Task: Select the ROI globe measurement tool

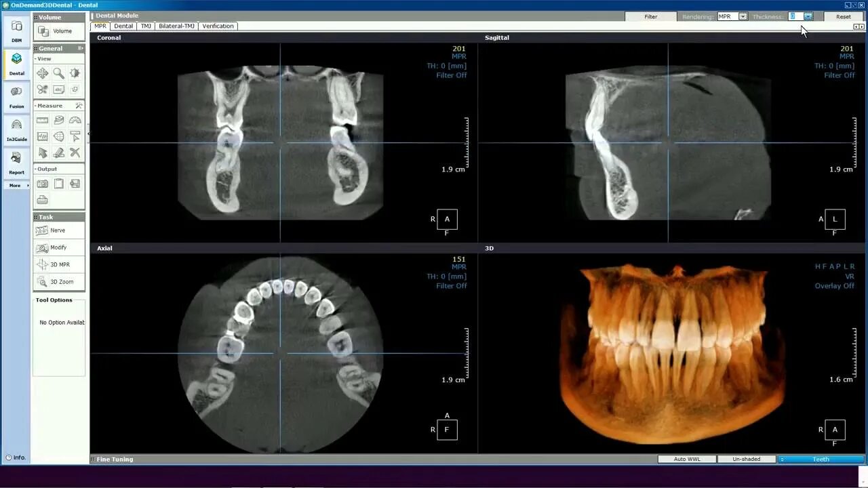Action: pyautogui.click(x=59, y=136)
